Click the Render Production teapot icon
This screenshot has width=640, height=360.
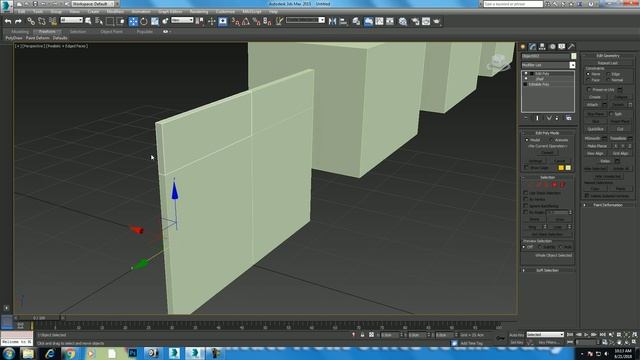tap(437, 21)
